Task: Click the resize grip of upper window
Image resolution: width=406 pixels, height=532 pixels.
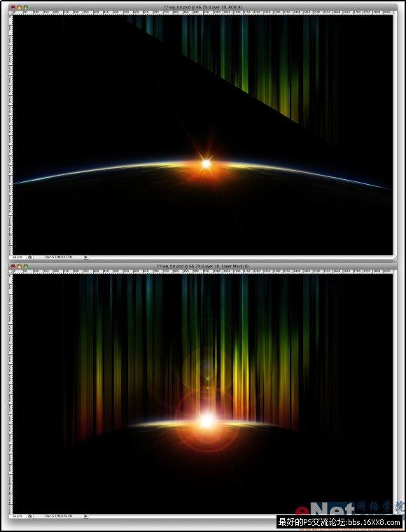Action: click(x=395, y=258)
